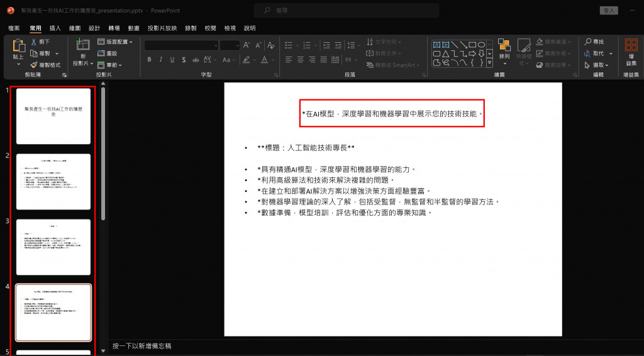Click the Reset (重設) slide button
This screenshot has width=644, height=356.
tap(107, 53)
